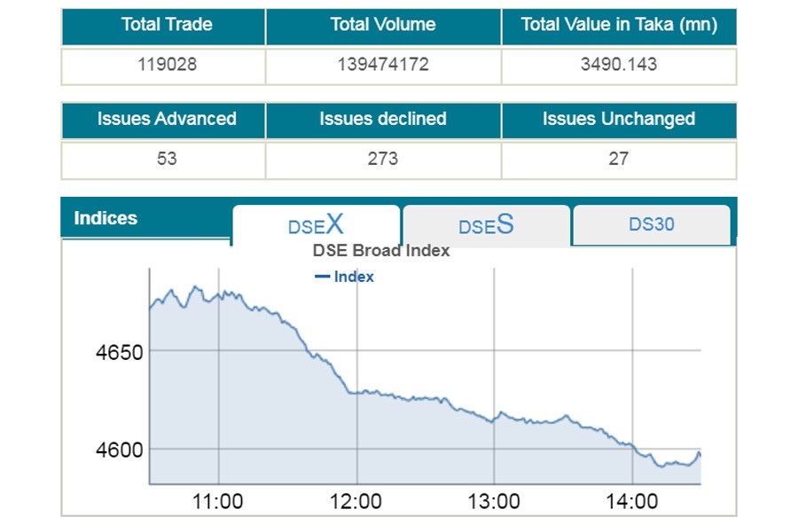This screenshot has width=798, height=532.
Task: Click the Issues declined header
Action: (383, 119)
